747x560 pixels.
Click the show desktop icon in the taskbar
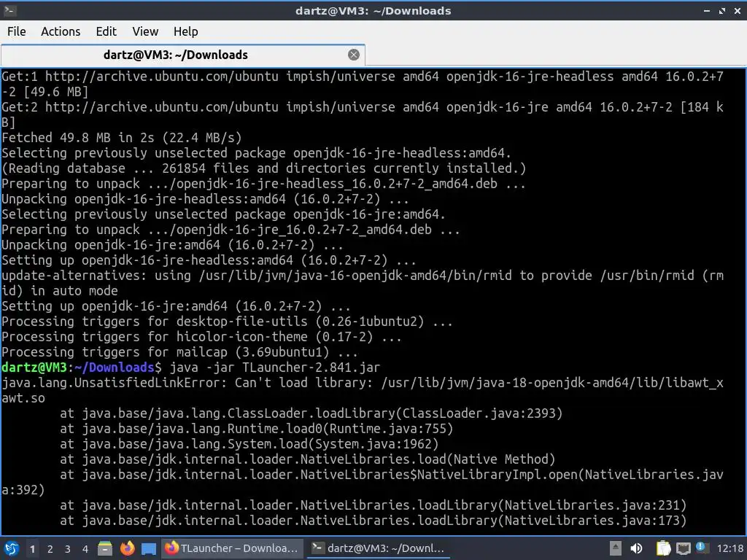point(149,548)
